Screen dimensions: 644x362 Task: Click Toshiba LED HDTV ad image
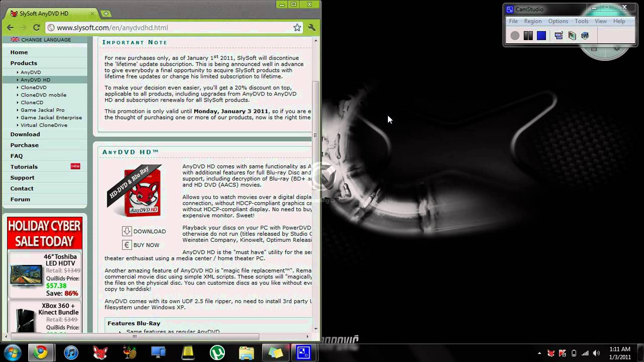point(26,276)
